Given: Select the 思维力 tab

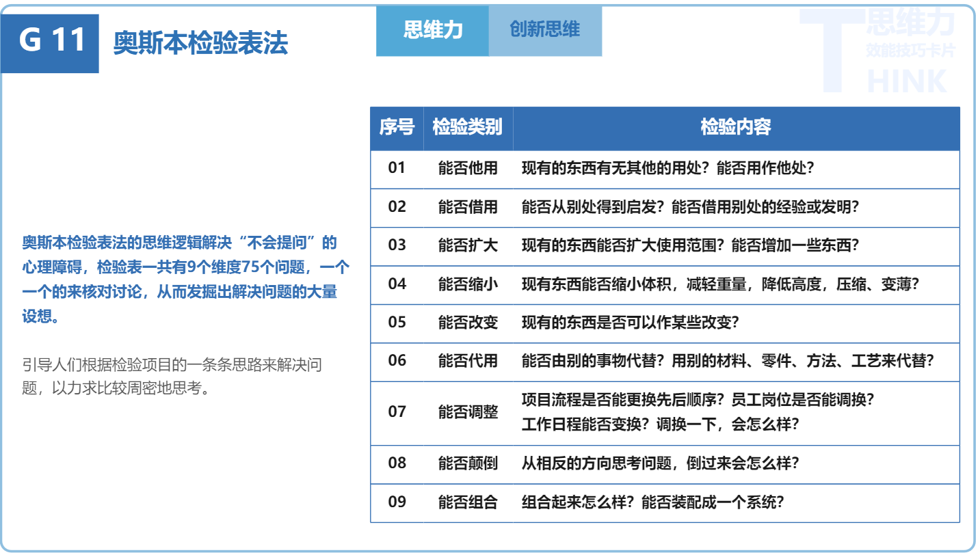Looking at the screenshot, I should (x=433, y=30).
